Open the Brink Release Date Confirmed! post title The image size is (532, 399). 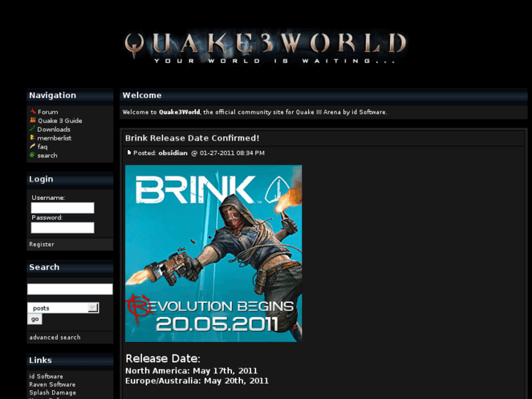coord(192,138)
